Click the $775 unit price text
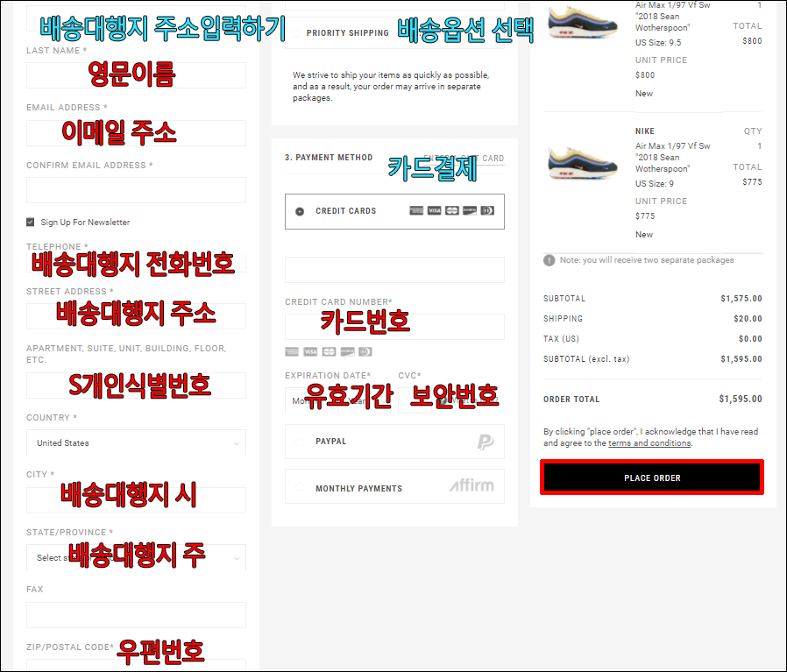The height and width of the screenshot is (672, 787). pyautogui.click(x=645, y=216)
